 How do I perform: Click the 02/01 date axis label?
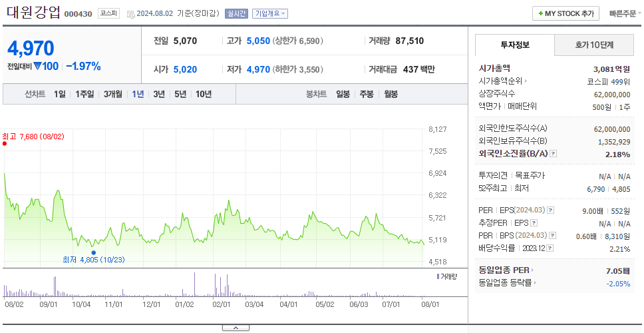point(221,304)
